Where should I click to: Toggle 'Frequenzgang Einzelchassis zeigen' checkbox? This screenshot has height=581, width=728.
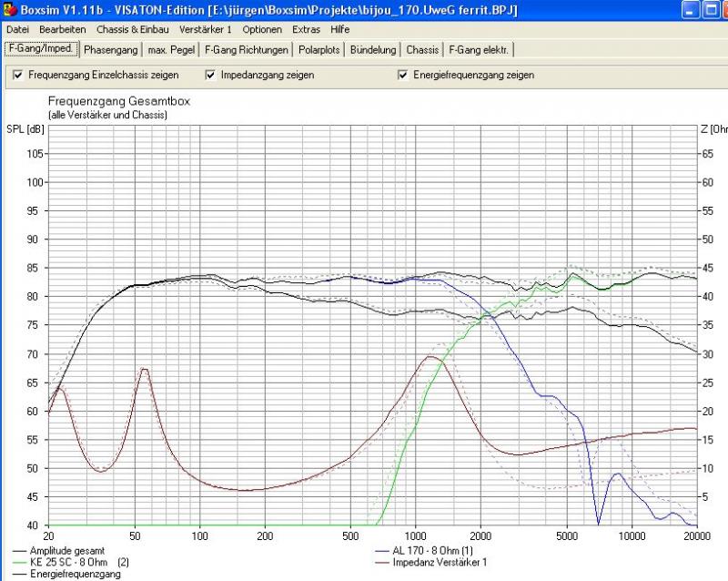pyautogui.click(x=17, y=75)
